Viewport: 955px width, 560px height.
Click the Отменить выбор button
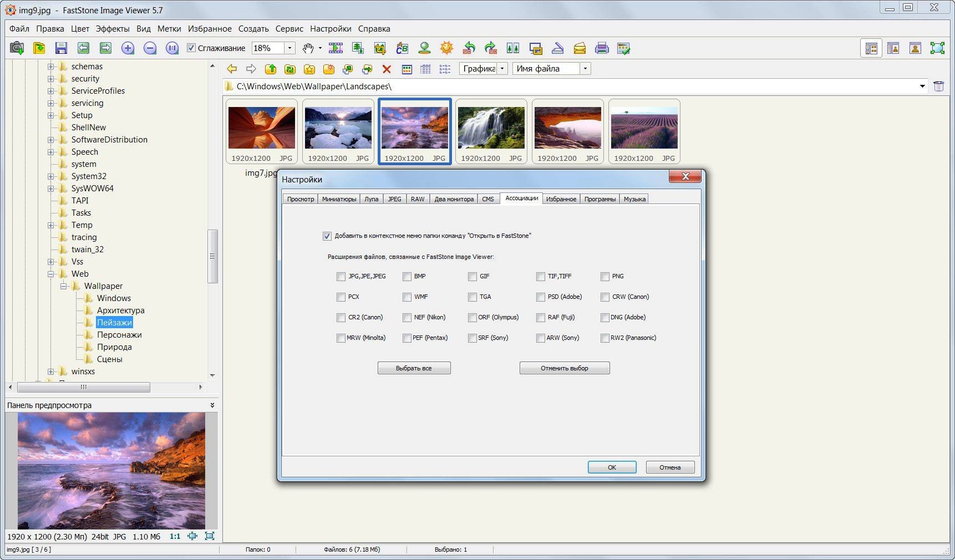point(565,368)
